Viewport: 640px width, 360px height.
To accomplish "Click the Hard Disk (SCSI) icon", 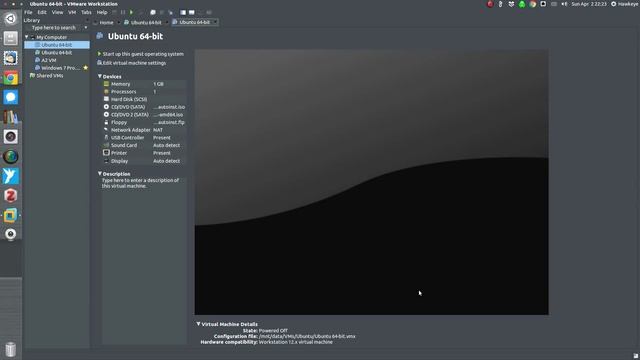I will (x=106, y=99).
